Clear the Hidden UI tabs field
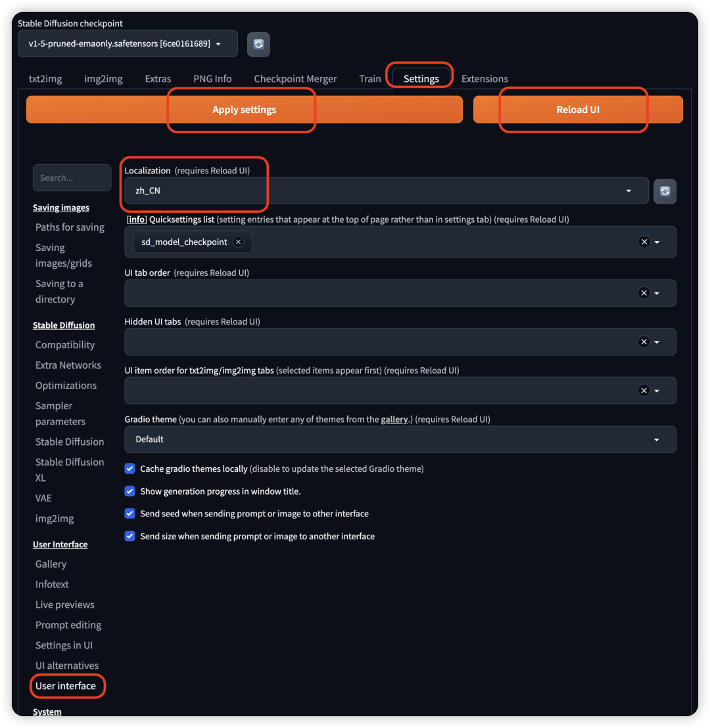The height and width of the screenshot is (728, 710). [644, 342]
